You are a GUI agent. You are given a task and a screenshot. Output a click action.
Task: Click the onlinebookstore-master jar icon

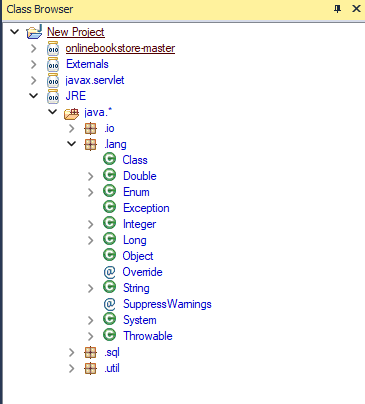[x=53, y=48]
